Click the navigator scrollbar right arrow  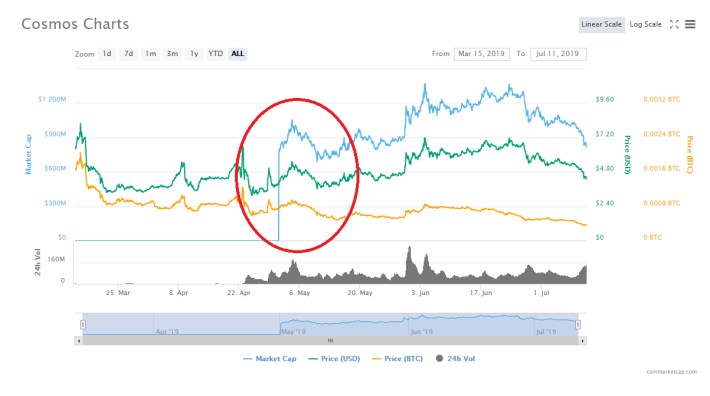tap(582, 341)
